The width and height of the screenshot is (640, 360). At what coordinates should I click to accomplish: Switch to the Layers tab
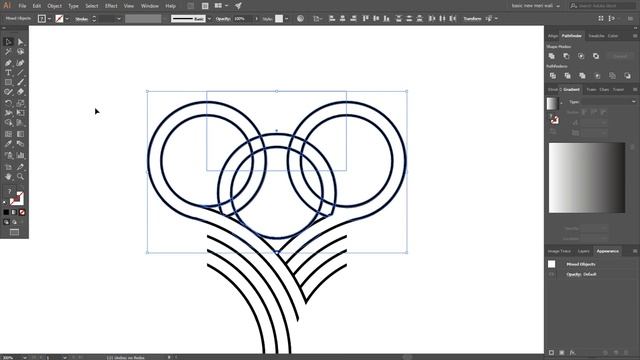(584, 251)
